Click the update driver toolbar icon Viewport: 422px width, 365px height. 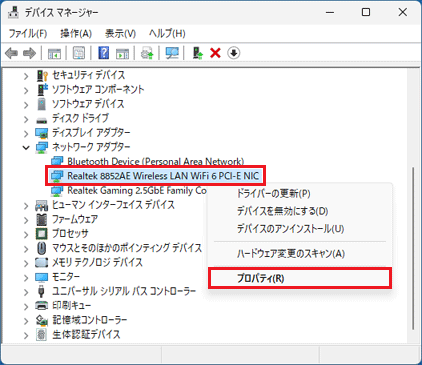pos(147,53)
